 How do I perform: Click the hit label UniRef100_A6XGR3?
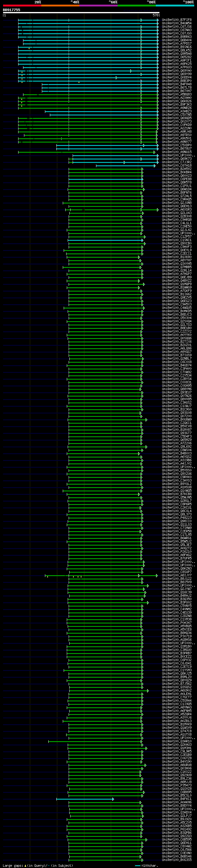coord(177,210)
